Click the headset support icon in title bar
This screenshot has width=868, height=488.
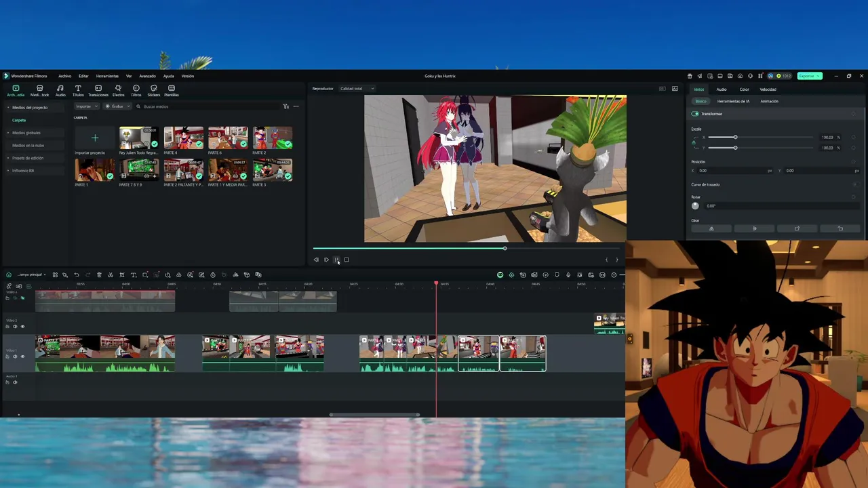[750, 76]
